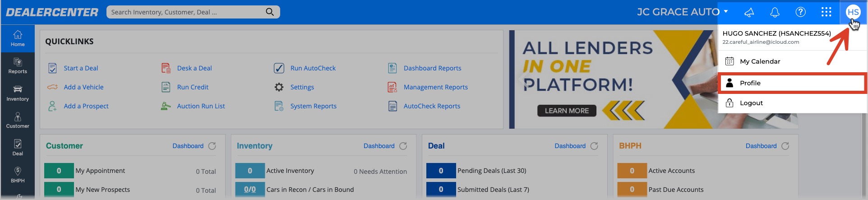Click the 0 Needs Attention text
Screen dimensions: 868x200
click(x=380, y=172)
